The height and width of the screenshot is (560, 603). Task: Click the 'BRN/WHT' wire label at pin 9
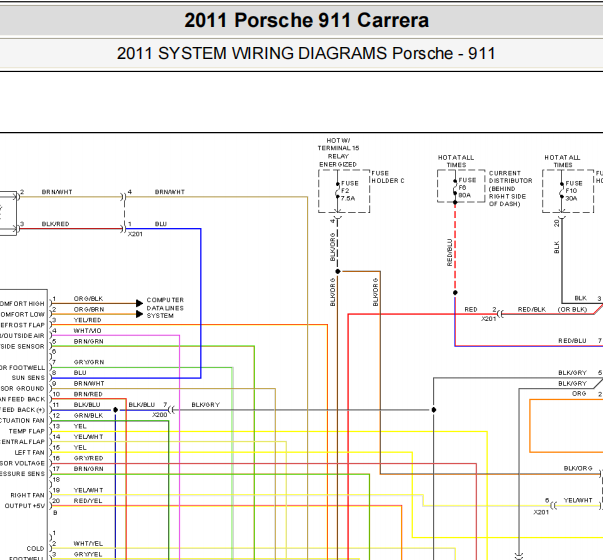89,383
